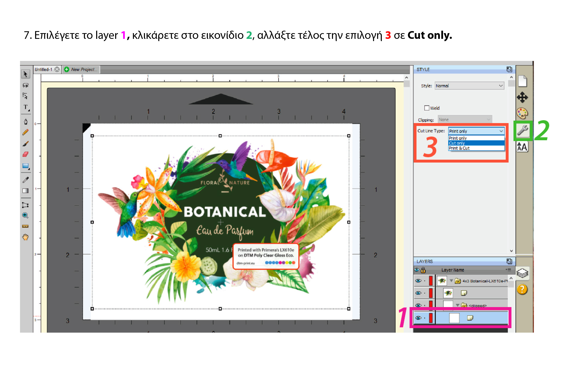Open the Document page panel icon

pyautogui.click(x=522, y=81)
